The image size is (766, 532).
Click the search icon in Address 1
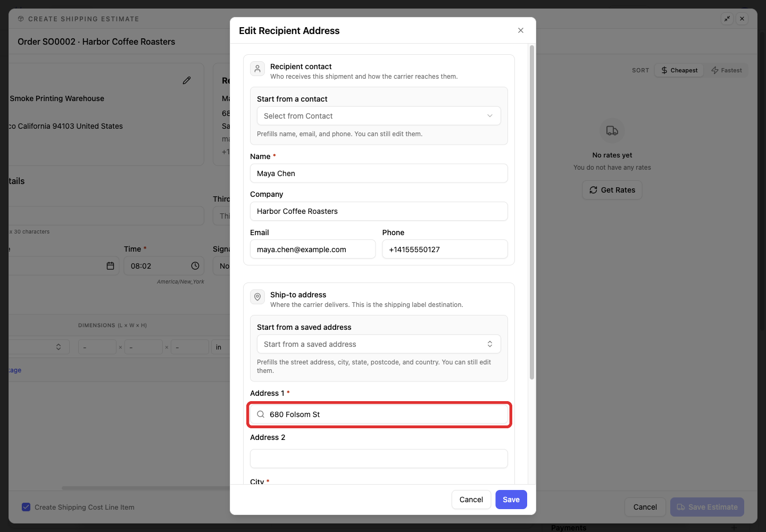coord(261,414)
